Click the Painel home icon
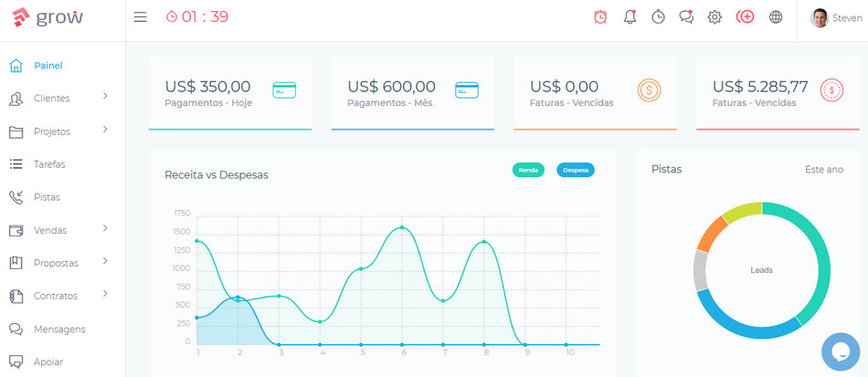Image resolution: width=868 pixels, height=377 pixels. point(16,66)
